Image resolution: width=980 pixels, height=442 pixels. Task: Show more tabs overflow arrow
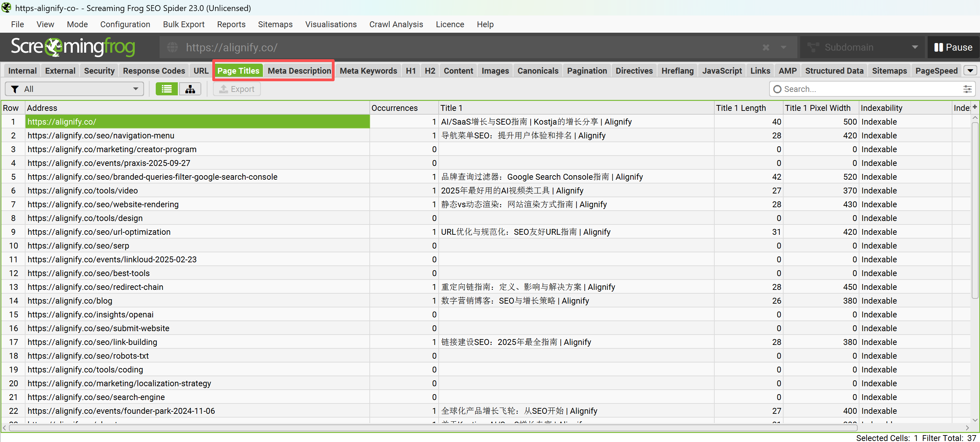pos(970,71)
